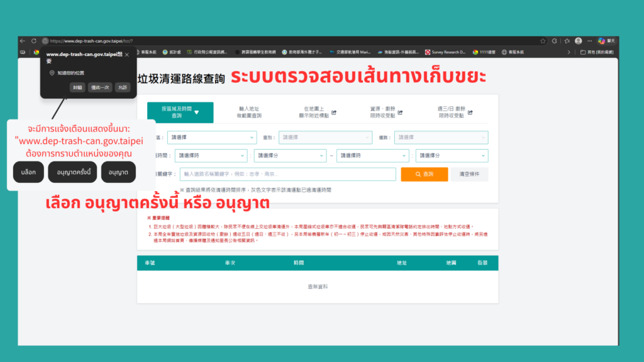Click the 清空條件 clear conditions button
The width and height of the screenshot is (644, 362).
pos(469,174)
